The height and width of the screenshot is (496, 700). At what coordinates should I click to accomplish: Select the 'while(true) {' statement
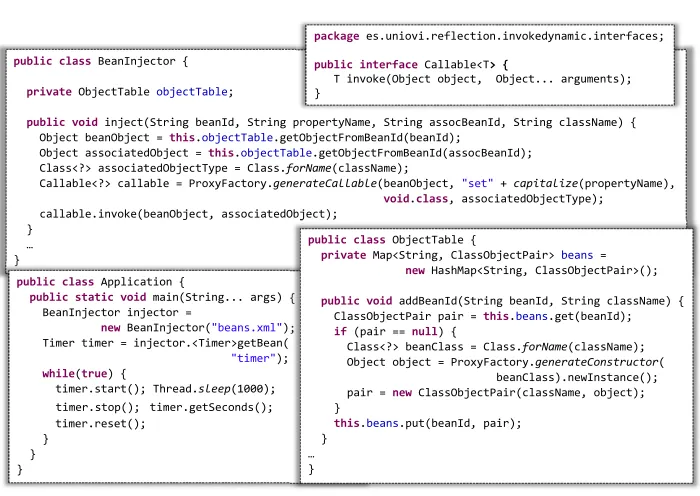[84, 374]
